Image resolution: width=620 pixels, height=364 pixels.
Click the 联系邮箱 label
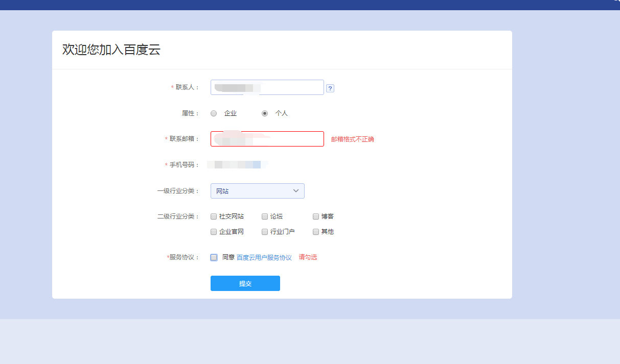click(x=181, y=139)
